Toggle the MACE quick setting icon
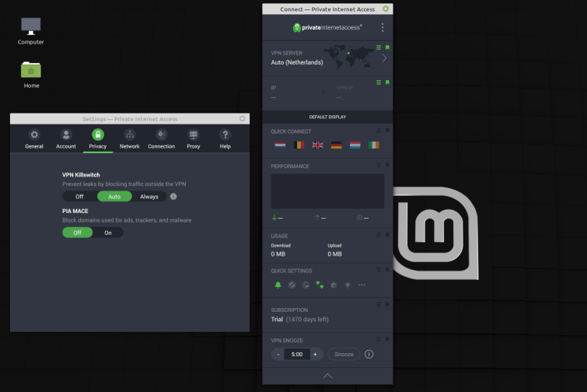Screen dimensions: 587x392 pos(292,285)
